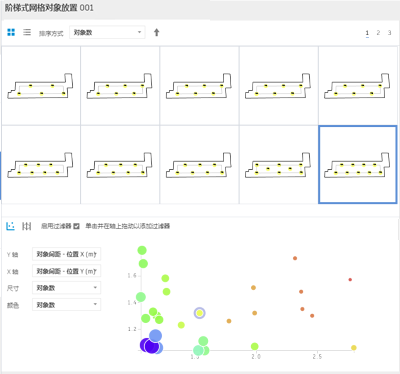Viewport: 400px width, 374px height.
Task: Select the red point in scatter plot
Action: click(x=350, y=280)
